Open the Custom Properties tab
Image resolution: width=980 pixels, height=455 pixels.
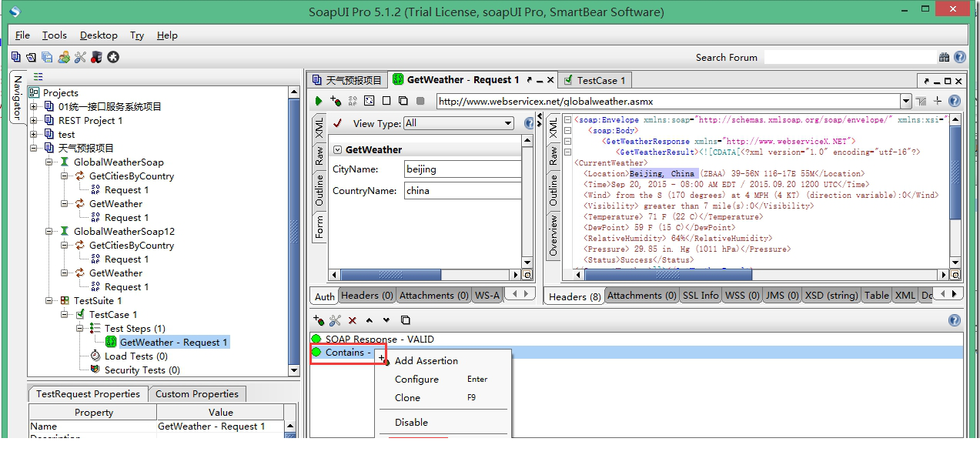click(x=197, y=394)
